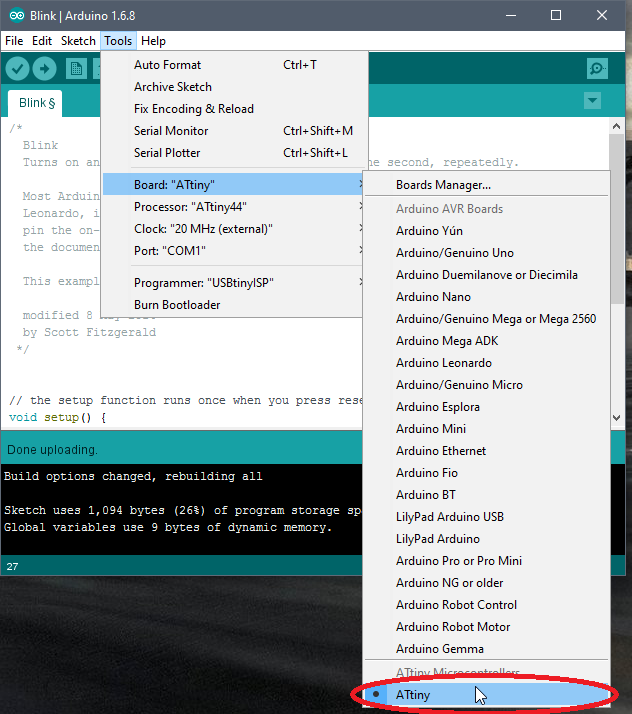Image resolution: width=632 pixels, height=714 pixels.
Task: Open Boards Manager...
Action: point(487,185)
